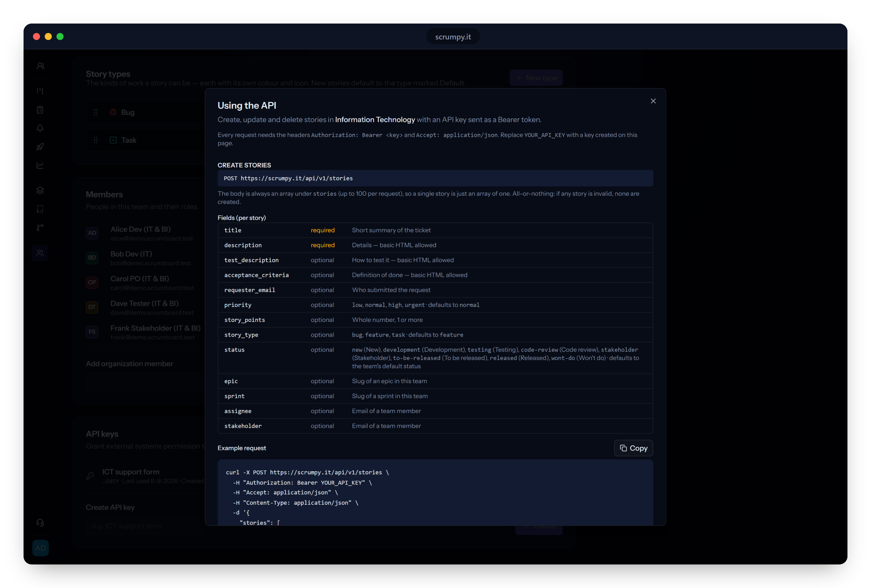The height and width of the screenshot is (588, 871).
Task: Click the priority field name
Action: (x=238, y=305)
